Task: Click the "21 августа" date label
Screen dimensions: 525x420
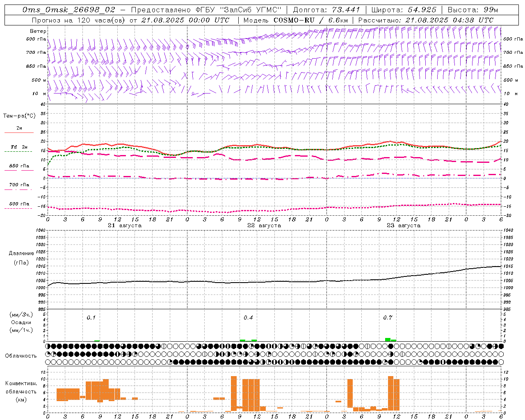Action: [x=125, y=226]
